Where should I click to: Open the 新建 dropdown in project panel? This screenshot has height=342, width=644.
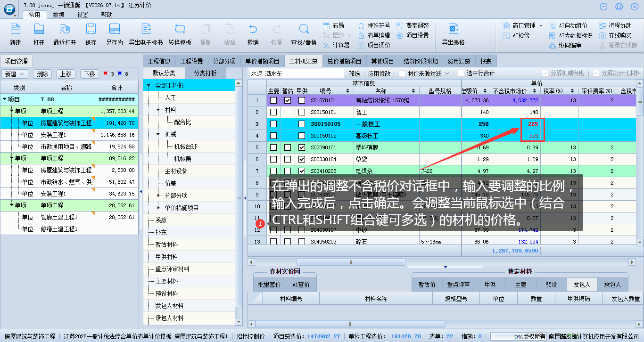(x=22, y=74)
